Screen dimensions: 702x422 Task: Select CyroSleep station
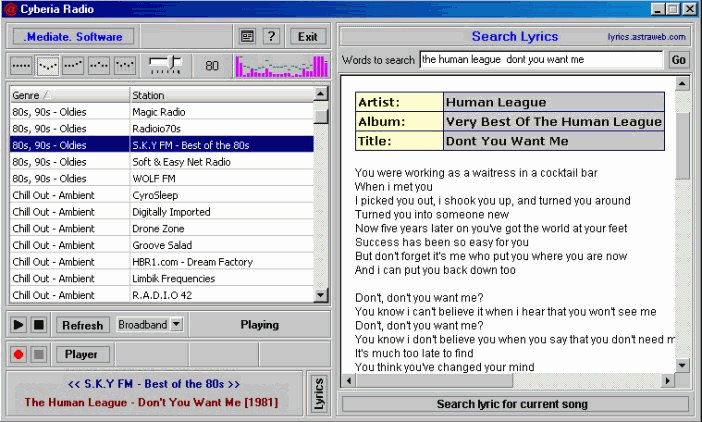click(x=162, y=195)
